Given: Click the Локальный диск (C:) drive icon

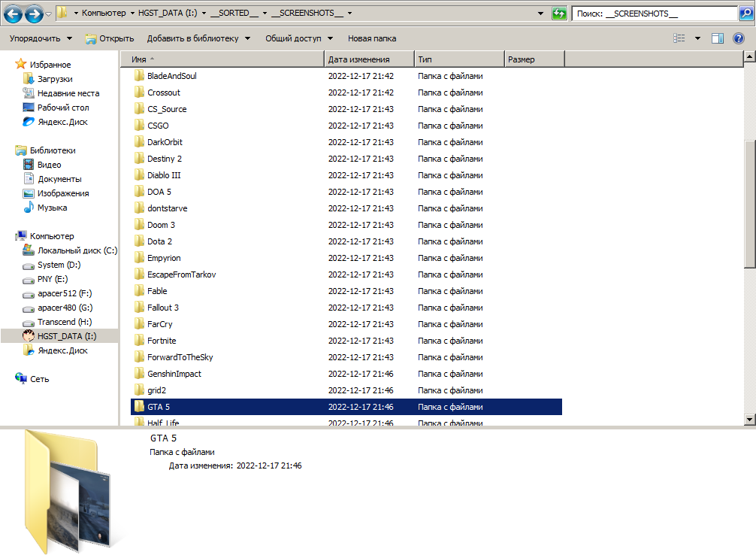Looking at the screenshot, I should [29, 250].
